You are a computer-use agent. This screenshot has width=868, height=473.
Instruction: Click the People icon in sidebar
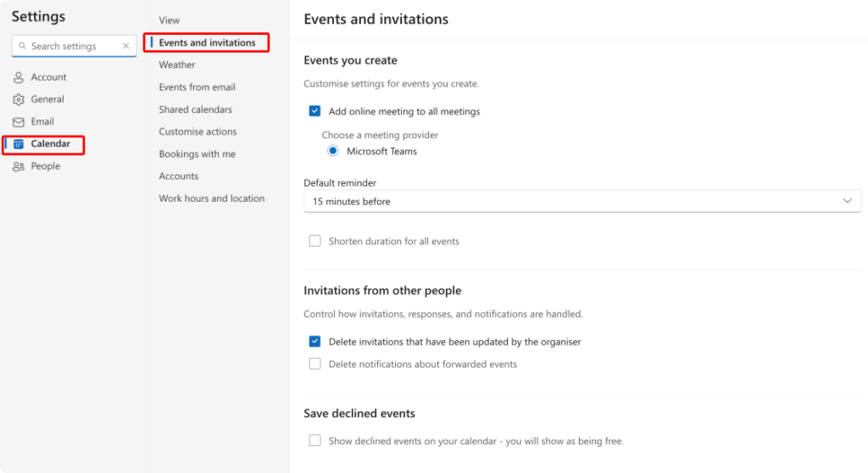19,166
